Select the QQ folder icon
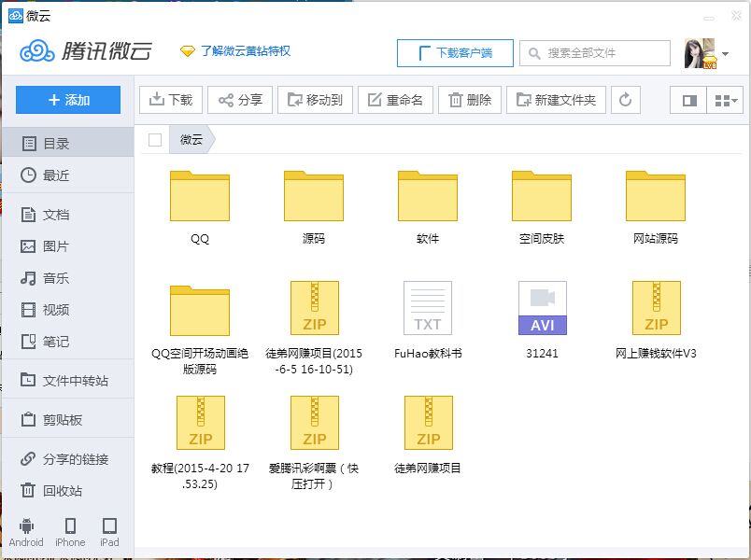Screen dimensions: 751x560 coord(200,196)
